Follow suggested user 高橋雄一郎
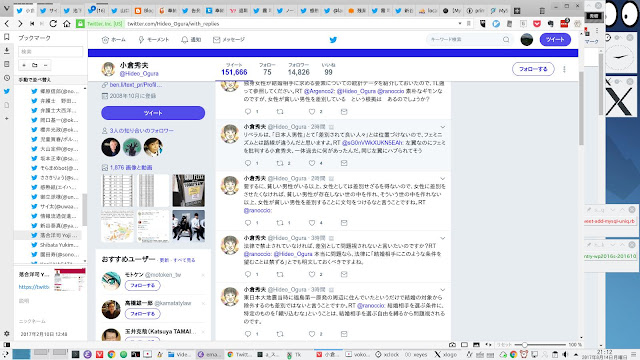 (x=142, y=313)
